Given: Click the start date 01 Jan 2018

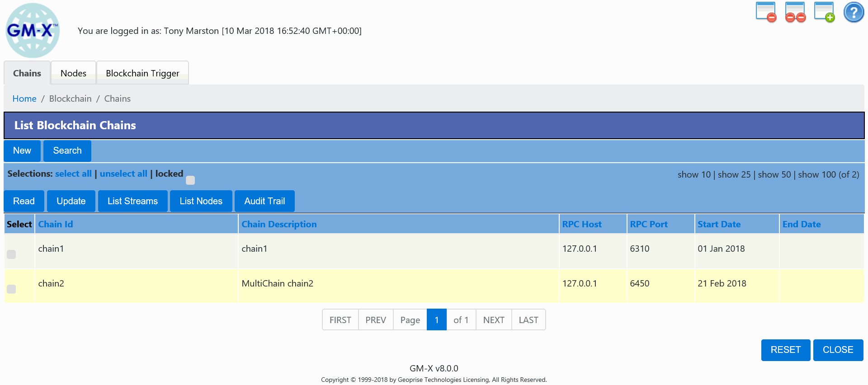Looking at the screenshot, I should tap(721, 249).
